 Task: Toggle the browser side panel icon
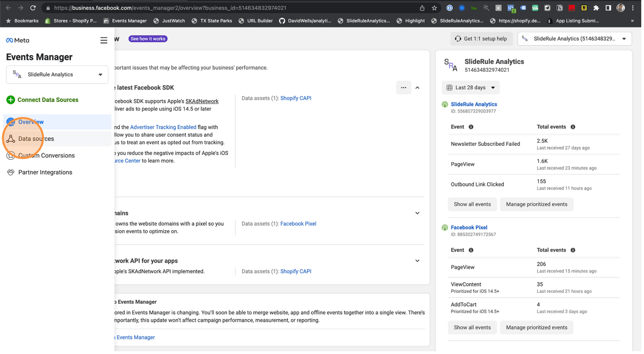(x=608, y=8)
